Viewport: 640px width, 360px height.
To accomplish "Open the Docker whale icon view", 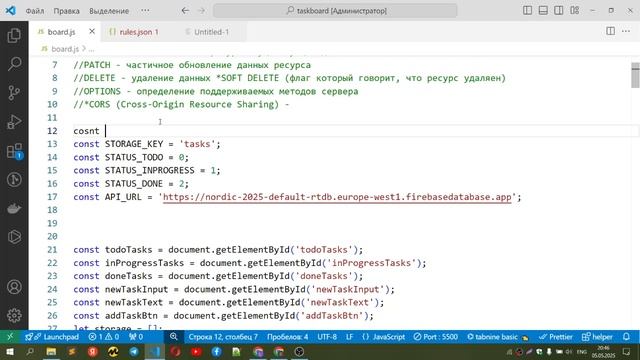I will 14,209.
